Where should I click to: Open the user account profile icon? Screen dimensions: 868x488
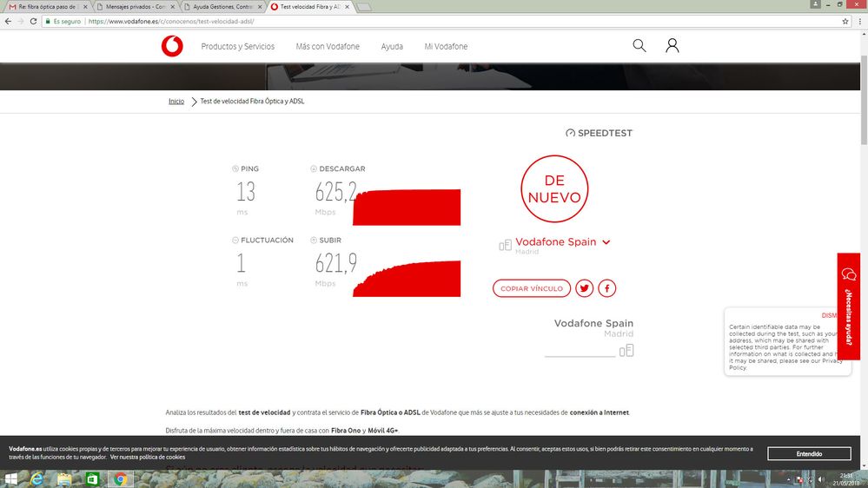[x=672, y=46]
